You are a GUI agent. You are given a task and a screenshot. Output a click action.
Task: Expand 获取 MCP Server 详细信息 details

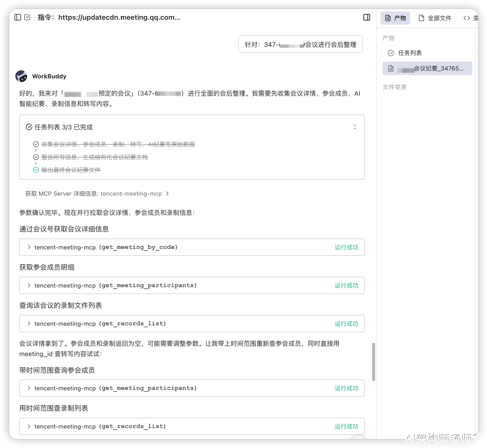(x=97, y=193)
